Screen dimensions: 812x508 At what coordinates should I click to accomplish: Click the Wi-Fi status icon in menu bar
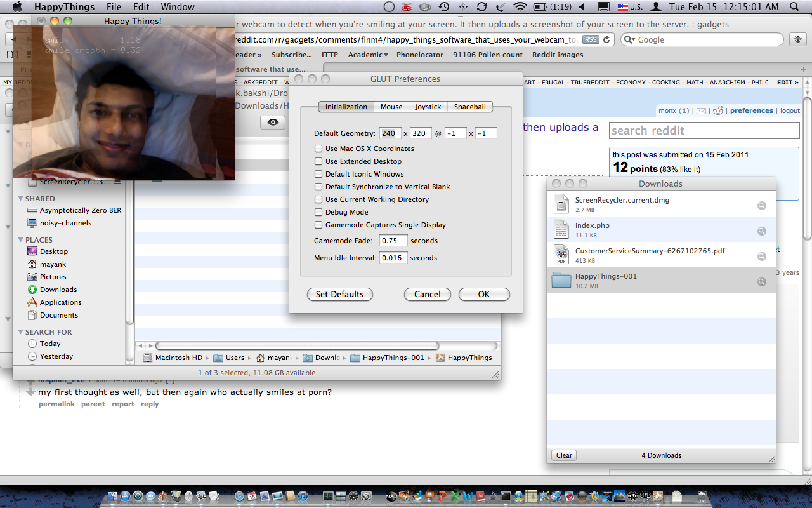520,7
